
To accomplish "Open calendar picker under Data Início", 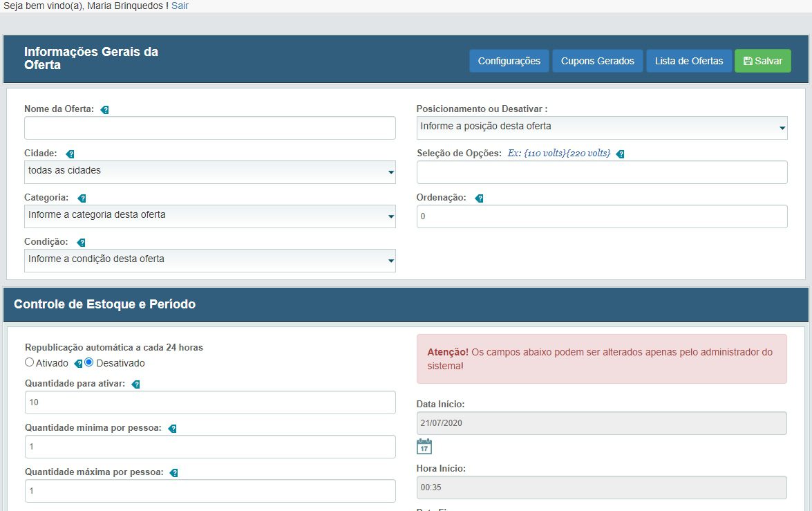I will click(x=424, y=446).
